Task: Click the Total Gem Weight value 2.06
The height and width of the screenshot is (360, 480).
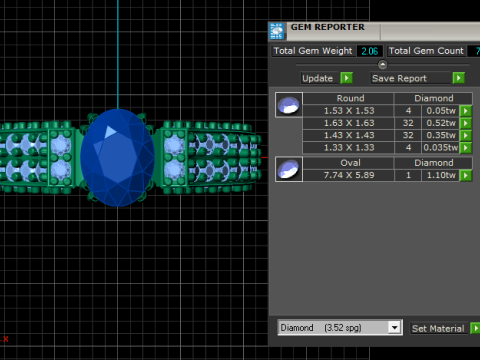Action: click(x=370, y=51)
